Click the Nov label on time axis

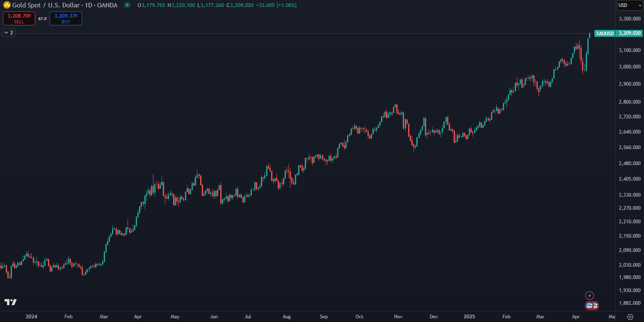(x=398, y=317)
